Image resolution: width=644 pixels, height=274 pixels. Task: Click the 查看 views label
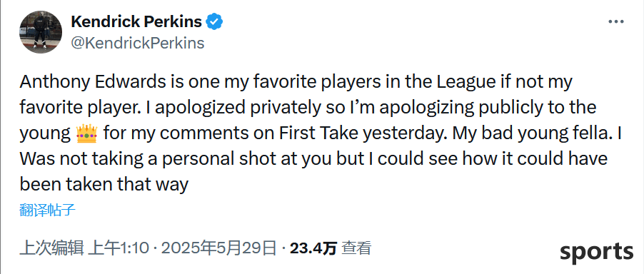(356, 248)
